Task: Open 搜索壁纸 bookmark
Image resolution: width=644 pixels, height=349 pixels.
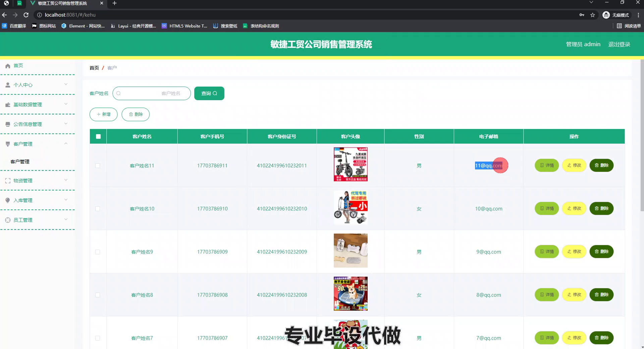Action: click(225, 26)
